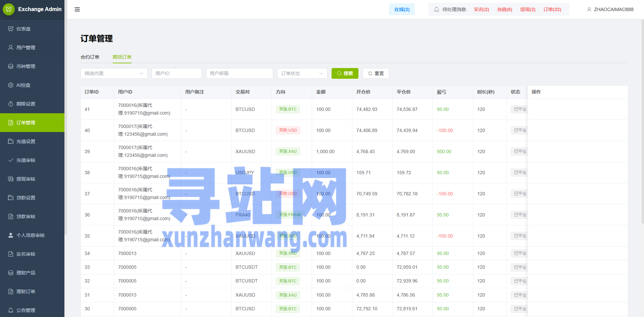Go to 理财产品 menu item
This screenshot has height=317, width=644.
(32, 273)
